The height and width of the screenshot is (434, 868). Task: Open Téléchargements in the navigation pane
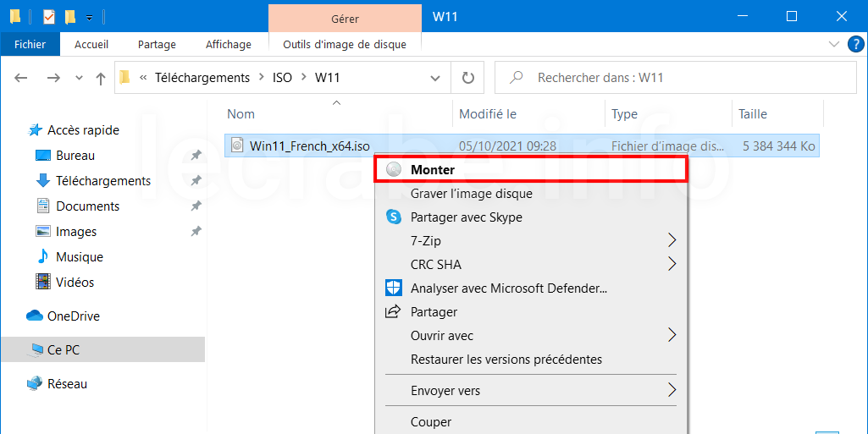pos(103,181)
